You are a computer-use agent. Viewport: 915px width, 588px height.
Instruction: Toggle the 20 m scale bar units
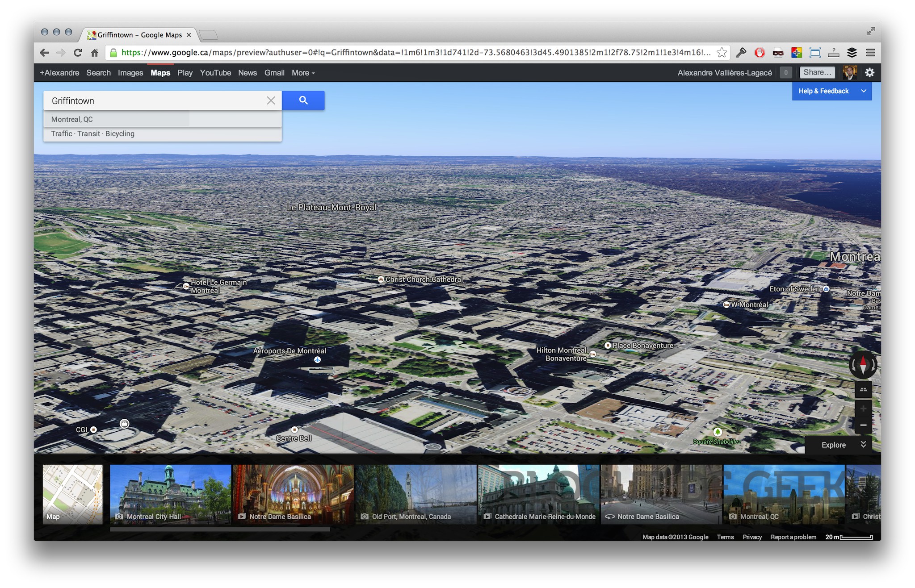tap(849, 537)
